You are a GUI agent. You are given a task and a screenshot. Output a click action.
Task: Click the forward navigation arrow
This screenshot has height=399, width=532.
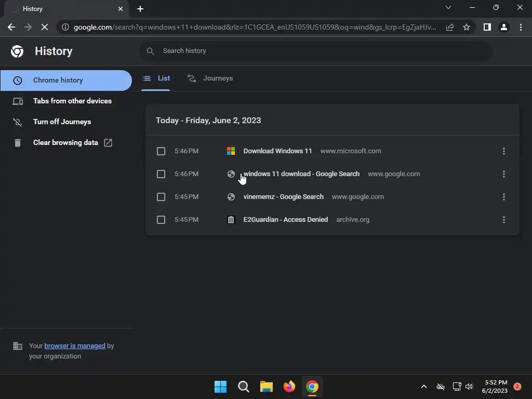click(28, 27)
